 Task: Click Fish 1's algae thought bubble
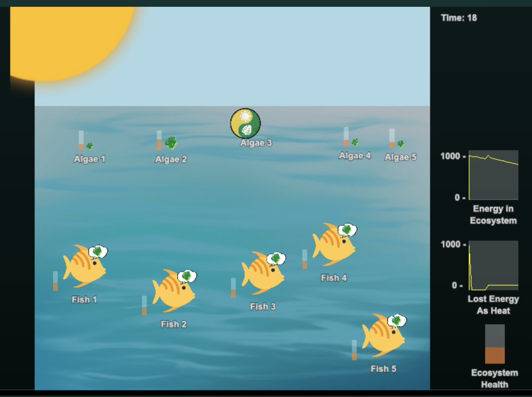(x=98, y=252)
